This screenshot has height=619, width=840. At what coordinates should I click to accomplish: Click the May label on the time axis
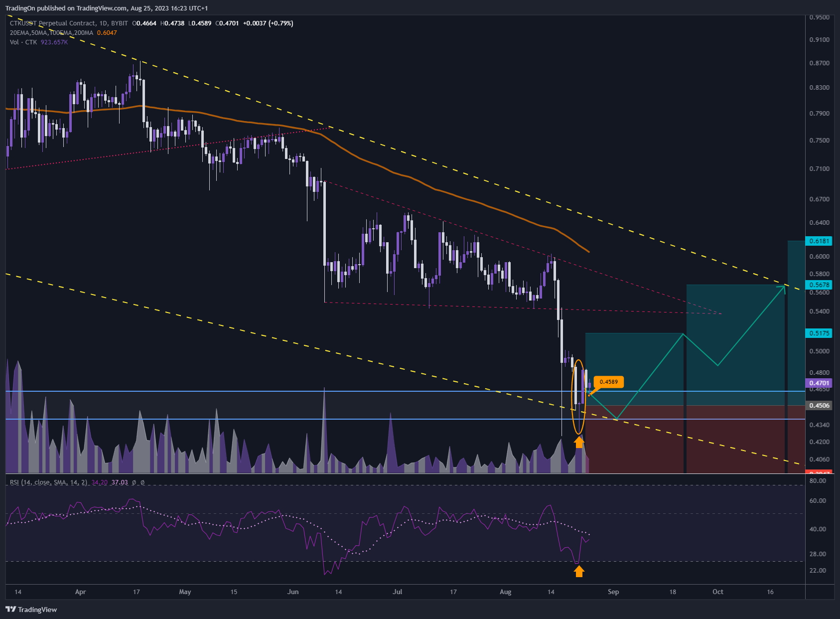pyautogui.click(x=185, y=592)
